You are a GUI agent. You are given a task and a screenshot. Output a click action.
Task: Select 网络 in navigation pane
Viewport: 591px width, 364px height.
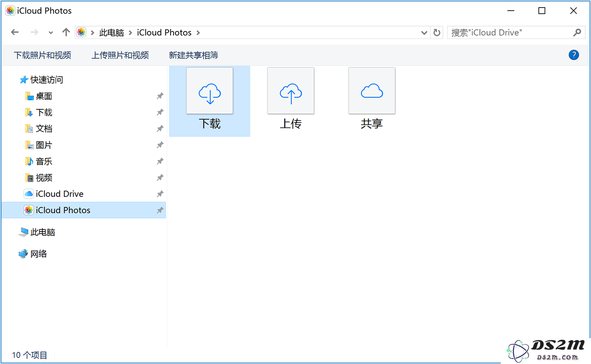[33, 254]
